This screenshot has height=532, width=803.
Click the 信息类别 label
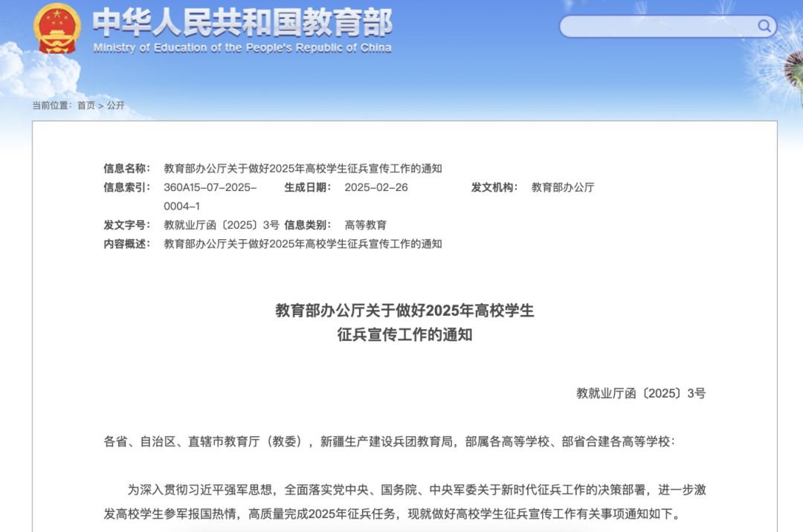tap(307, 225)
